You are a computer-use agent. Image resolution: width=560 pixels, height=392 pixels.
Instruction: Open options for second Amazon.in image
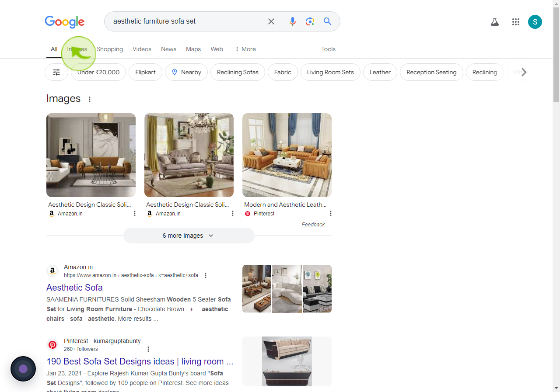[233, 213]
